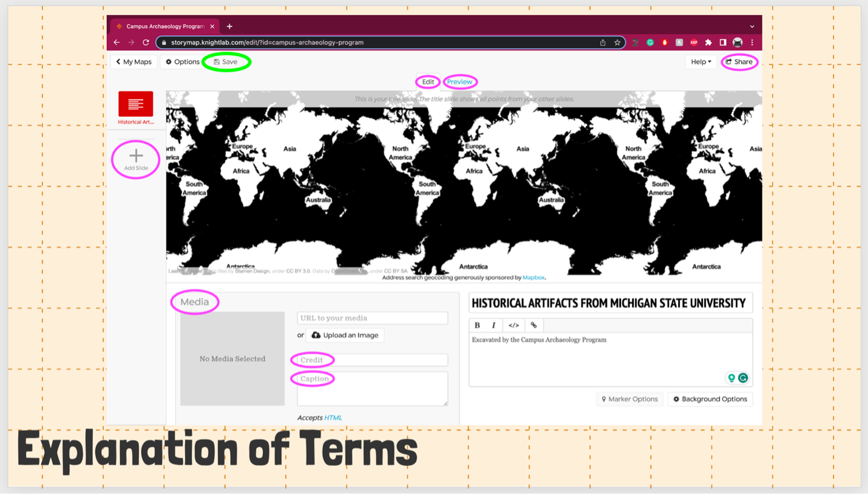Switch to the Preview tab
The height and width of the screenshot is (495, 868).
(x=459, y=82)
